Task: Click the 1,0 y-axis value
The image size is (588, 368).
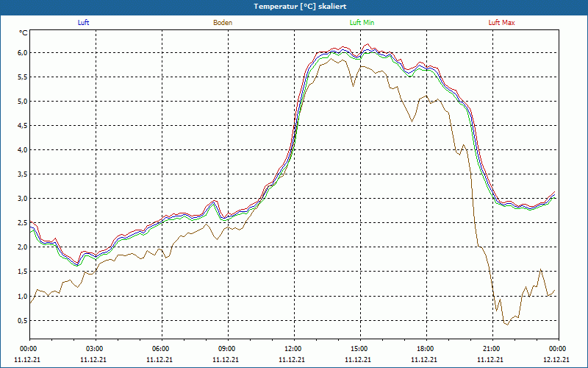Action: pos(24,297)
